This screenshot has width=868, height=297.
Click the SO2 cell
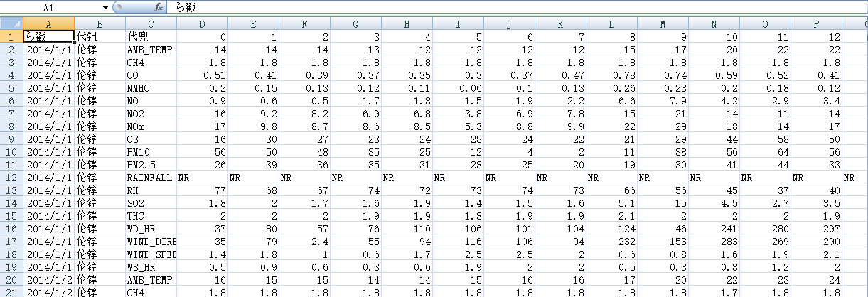click(x=151, y=203)
